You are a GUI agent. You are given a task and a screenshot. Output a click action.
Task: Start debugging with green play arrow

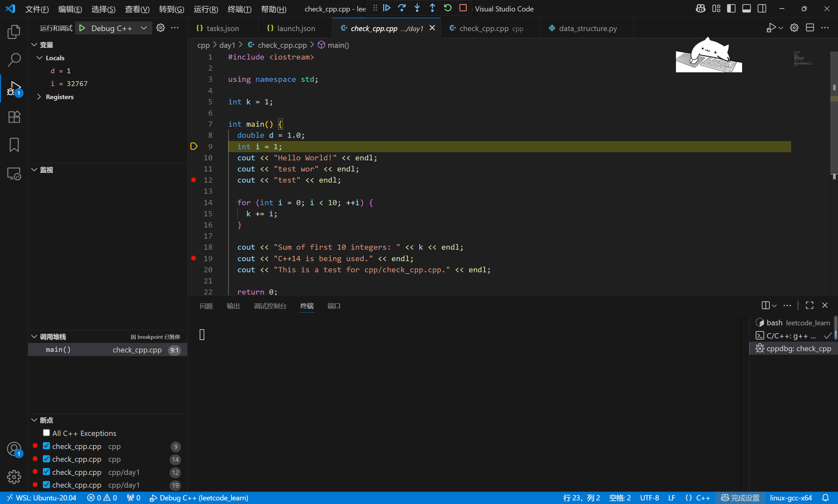pos(82,28)
